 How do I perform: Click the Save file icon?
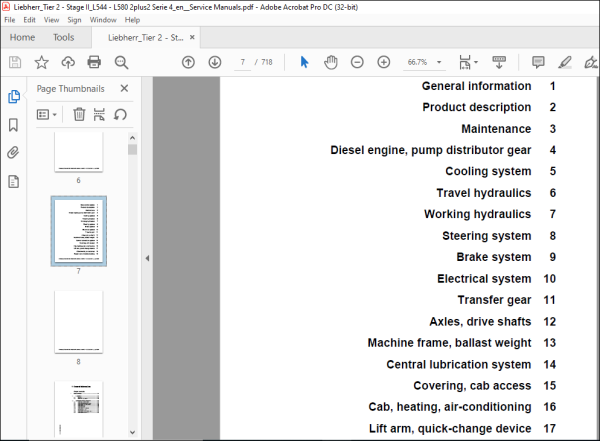[x=15, y=62]
